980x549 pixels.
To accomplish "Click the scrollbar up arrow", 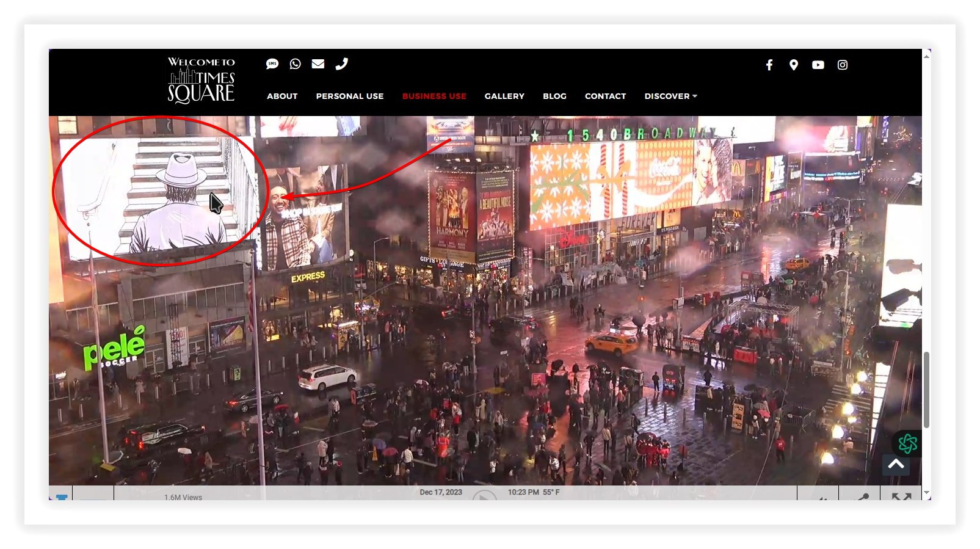I will [x=926, y=56].
